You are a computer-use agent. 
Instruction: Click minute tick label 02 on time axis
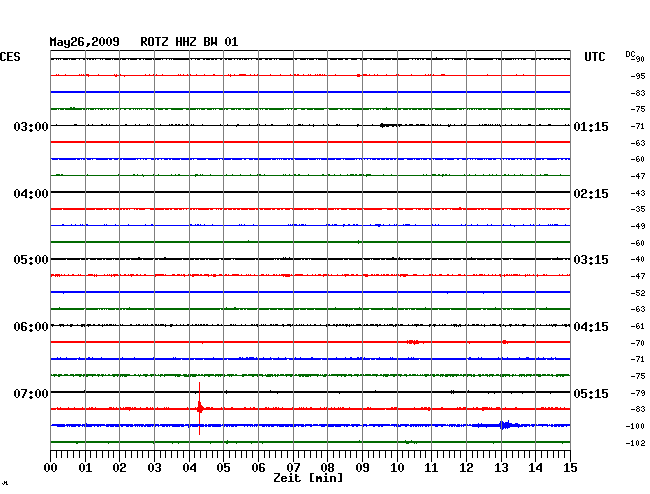[119, 468]
